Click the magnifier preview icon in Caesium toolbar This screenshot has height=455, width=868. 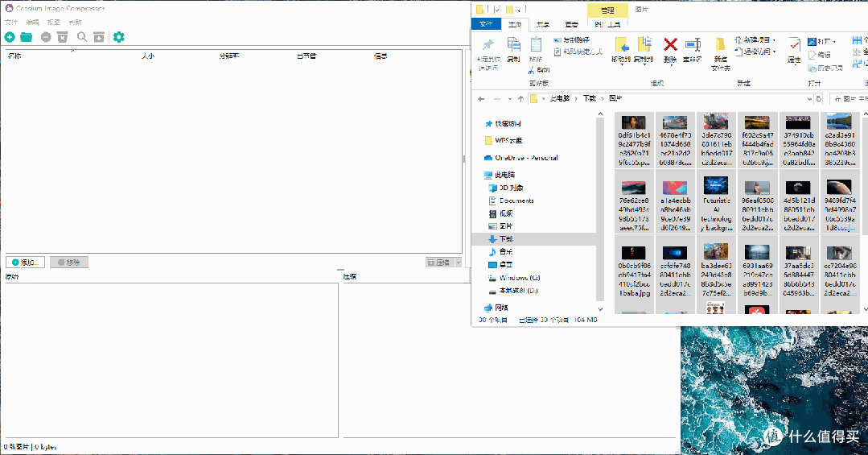click(x=82, y=37)
